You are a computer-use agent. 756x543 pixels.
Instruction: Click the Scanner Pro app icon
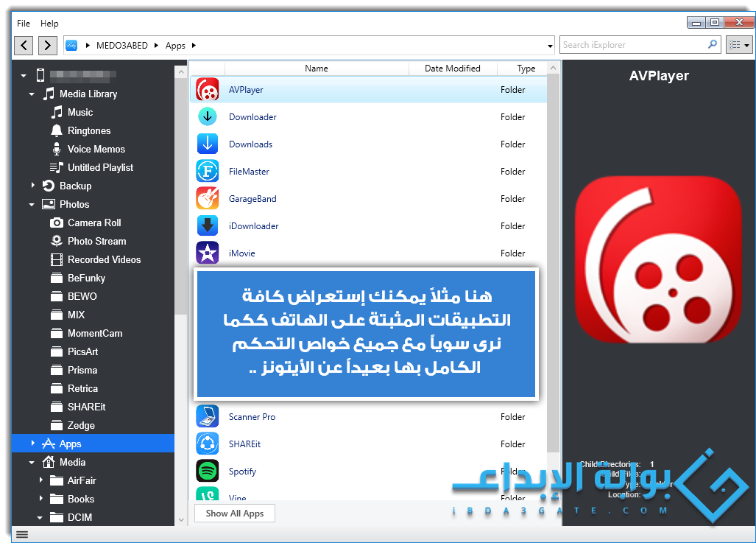tap(208, 416)
